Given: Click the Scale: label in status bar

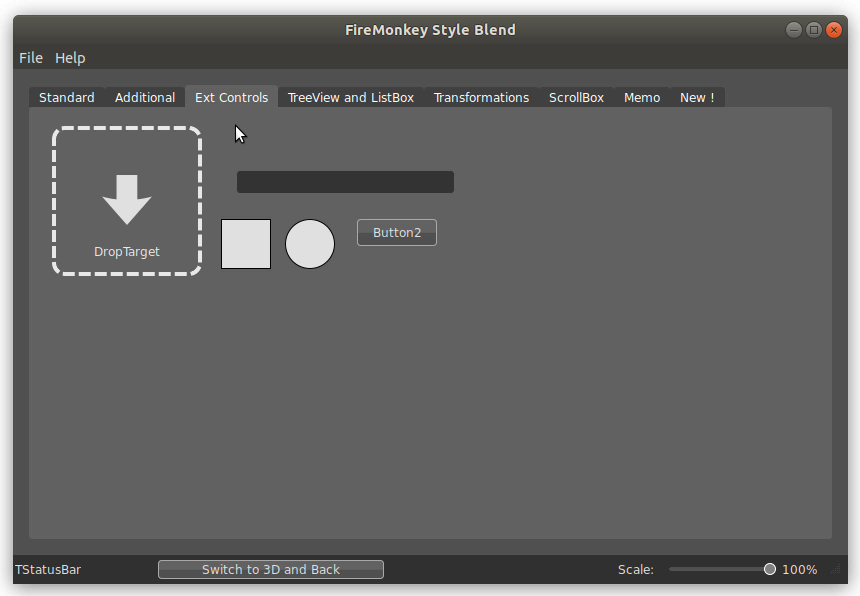Looking at the screenshot, I should [636, 570].
